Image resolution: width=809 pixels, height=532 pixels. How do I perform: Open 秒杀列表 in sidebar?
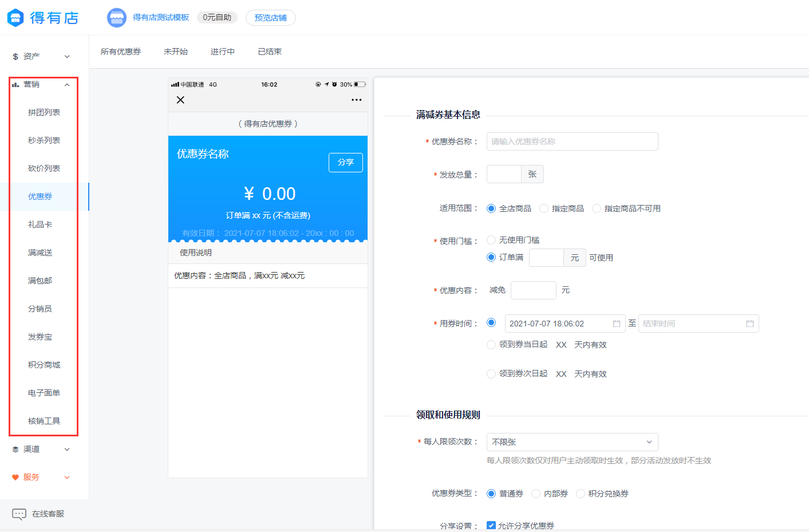(x=44, y=141)
